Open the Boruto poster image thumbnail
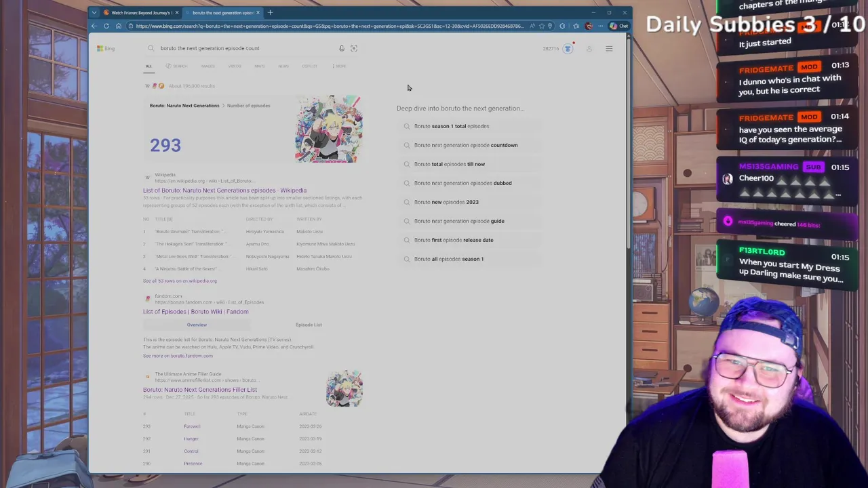This screenshot has width=868, height=488. pyautogui.click(x=329, y=129)
